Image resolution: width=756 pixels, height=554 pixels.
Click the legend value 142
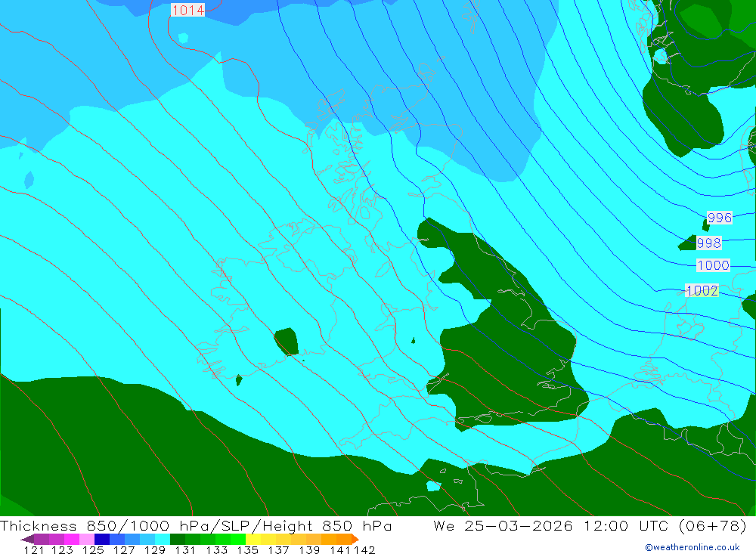point(364,549)
